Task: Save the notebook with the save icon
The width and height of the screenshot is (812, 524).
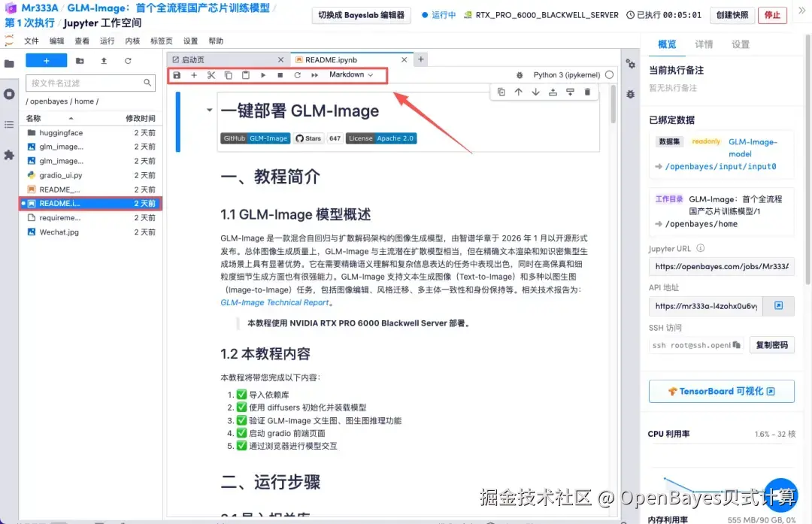Action: 177,75
